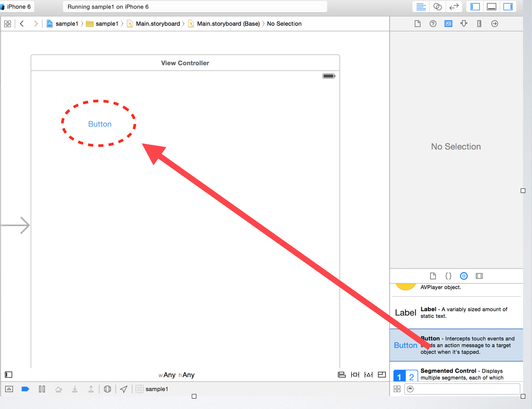Open the Code Snippet library

click(448, 276)
